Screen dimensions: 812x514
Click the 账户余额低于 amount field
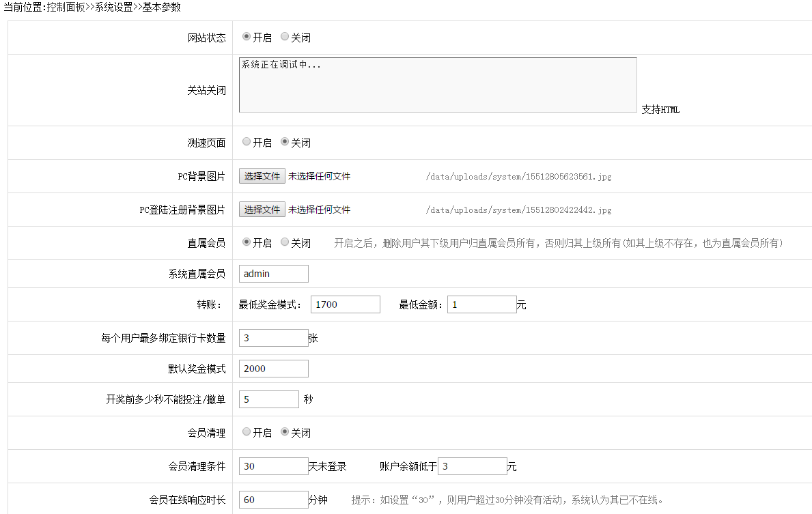click(472, 466)
